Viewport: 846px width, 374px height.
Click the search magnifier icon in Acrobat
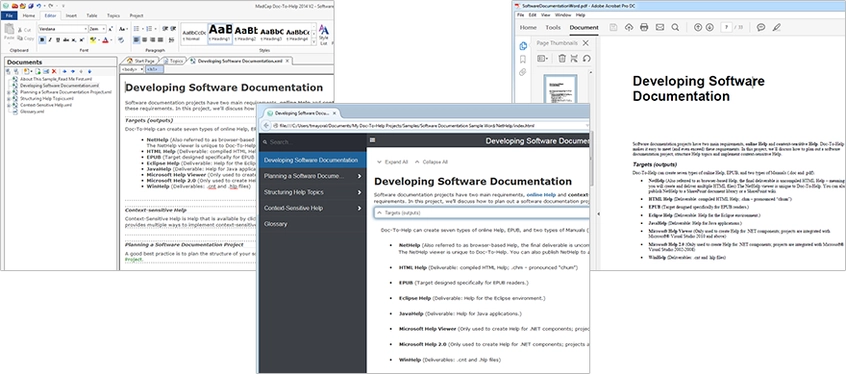click(675, 27)
